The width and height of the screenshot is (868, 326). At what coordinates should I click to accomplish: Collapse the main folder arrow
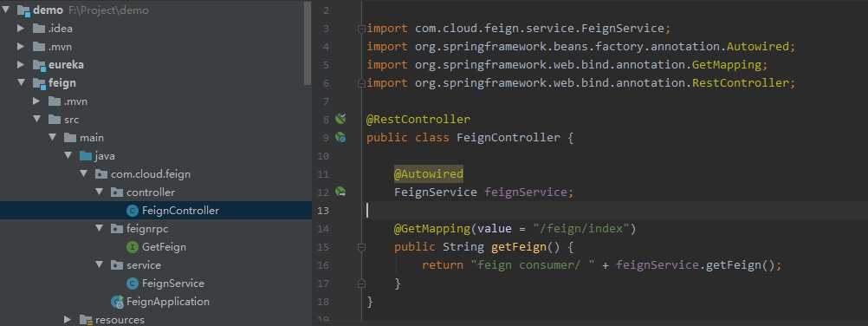(52, 138)
